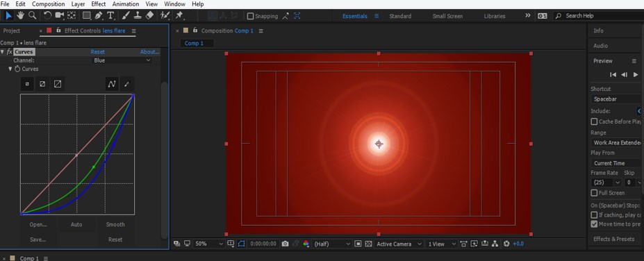Open the Spacebar shortcut dropdown
The height and width of the screenshot is (261, 644).
617,99
